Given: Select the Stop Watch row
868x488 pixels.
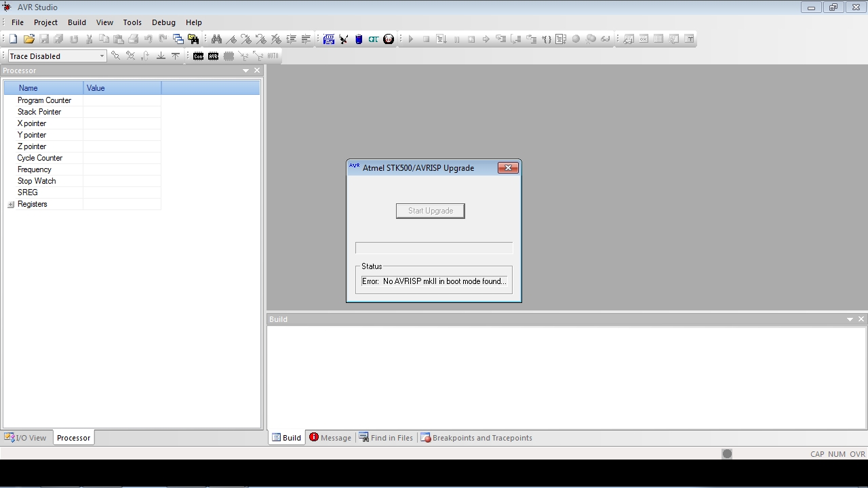Looking at the screenshot, I should [x=83, y=181].
